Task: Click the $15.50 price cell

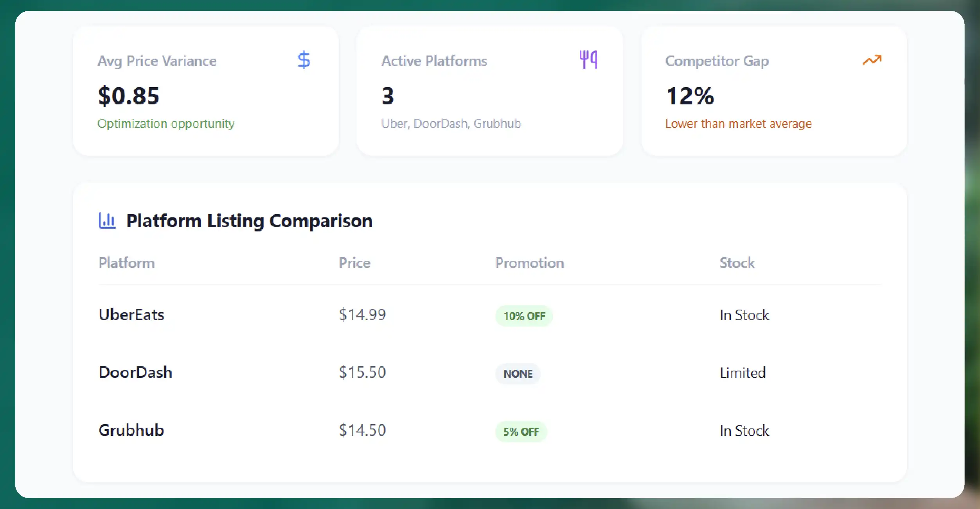Action: point(362,373)
